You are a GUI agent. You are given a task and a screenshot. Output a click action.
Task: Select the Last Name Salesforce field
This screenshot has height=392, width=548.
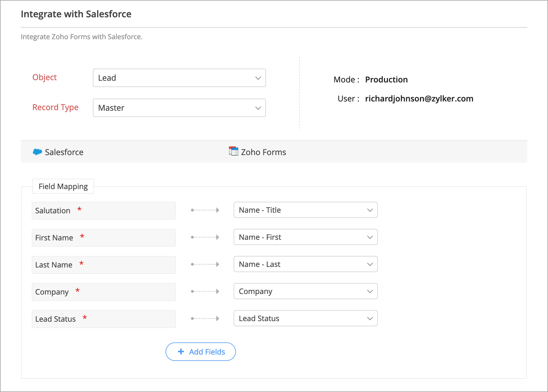coord(104,265)
